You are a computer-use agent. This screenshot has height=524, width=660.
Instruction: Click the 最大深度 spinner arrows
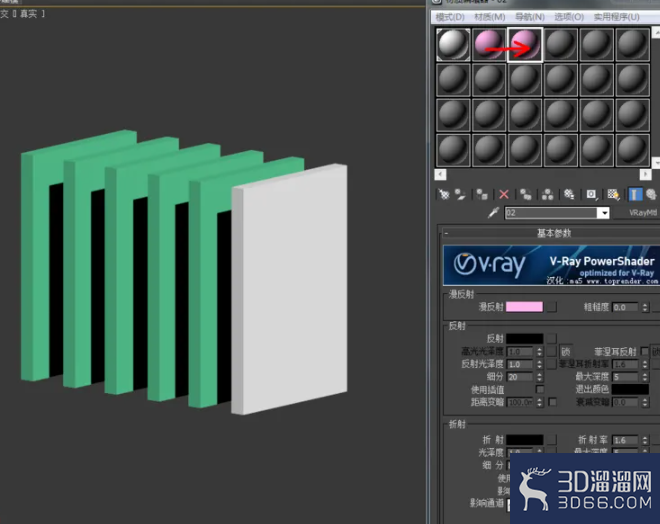click(x=645, y=377)
